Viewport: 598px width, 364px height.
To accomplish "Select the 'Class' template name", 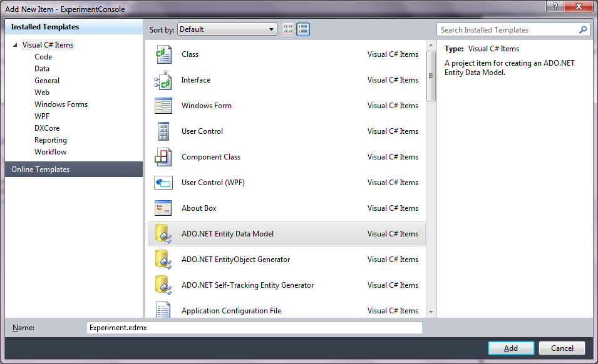I will pyautogui.click(x=190, y=54).
